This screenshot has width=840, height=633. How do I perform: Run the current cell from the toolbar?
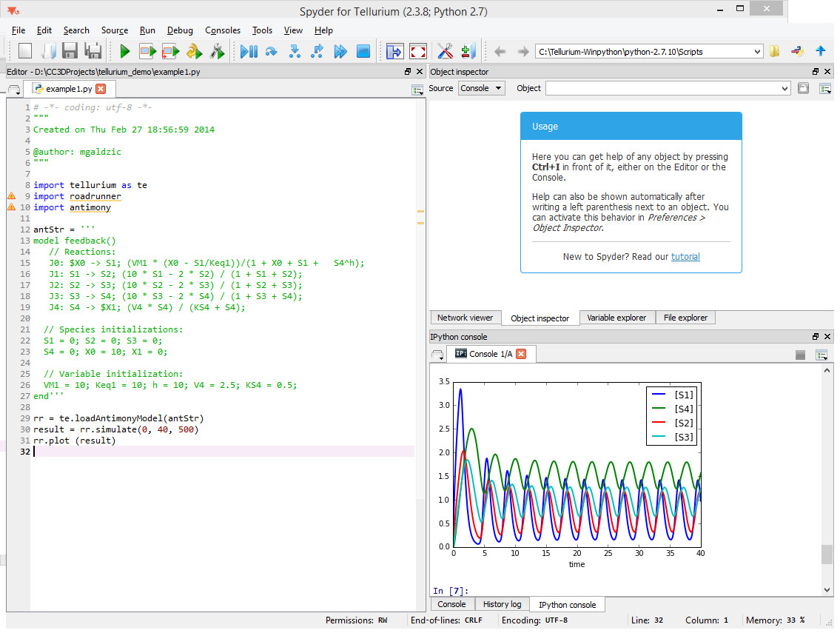148,52
